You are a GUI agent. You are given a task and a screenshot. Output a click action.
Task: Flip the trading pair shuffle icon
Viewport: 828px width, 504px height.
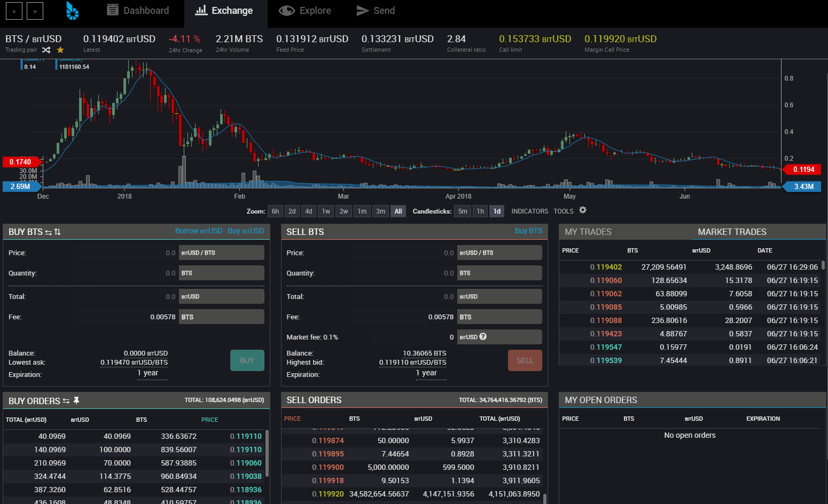[x=46, y=50]
